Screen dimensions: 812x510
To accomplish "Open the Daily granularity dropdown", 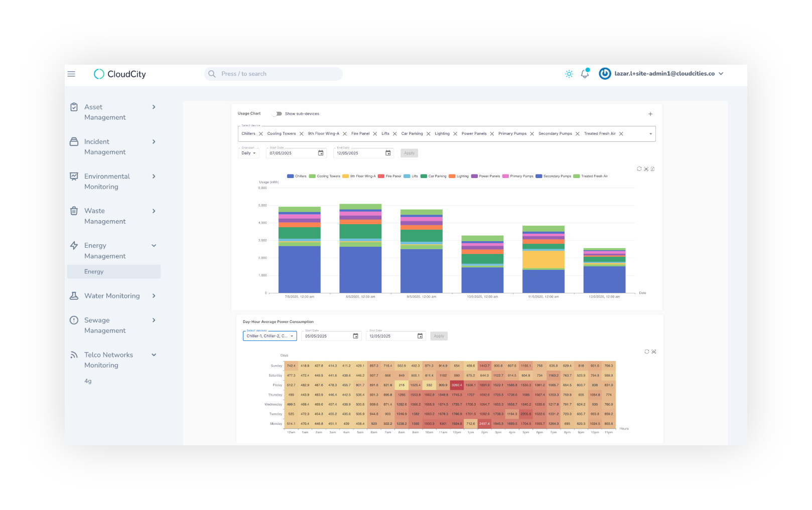I will [248, 153].
